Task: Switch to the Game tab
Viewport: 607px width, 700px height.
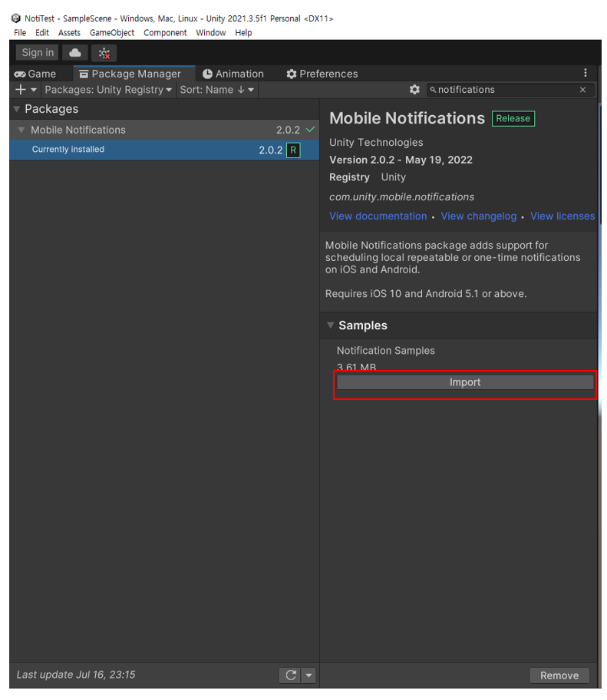Action: click(x=35, y=74)
